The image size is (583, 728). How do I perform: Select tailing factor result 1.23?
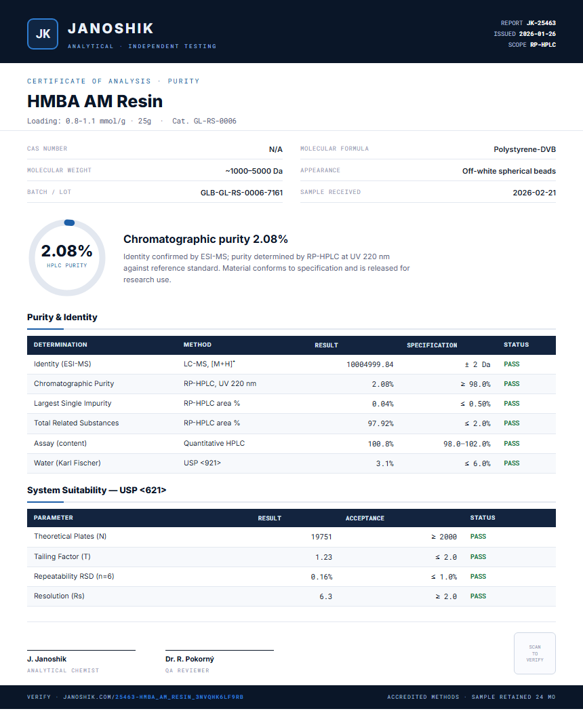[x=324, y=557]
